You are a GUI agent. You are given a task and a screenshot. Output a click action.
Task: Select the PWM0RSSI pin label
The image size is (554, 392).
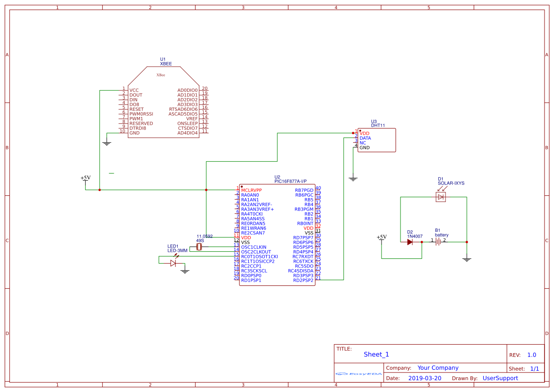click(x=141, y=114)
